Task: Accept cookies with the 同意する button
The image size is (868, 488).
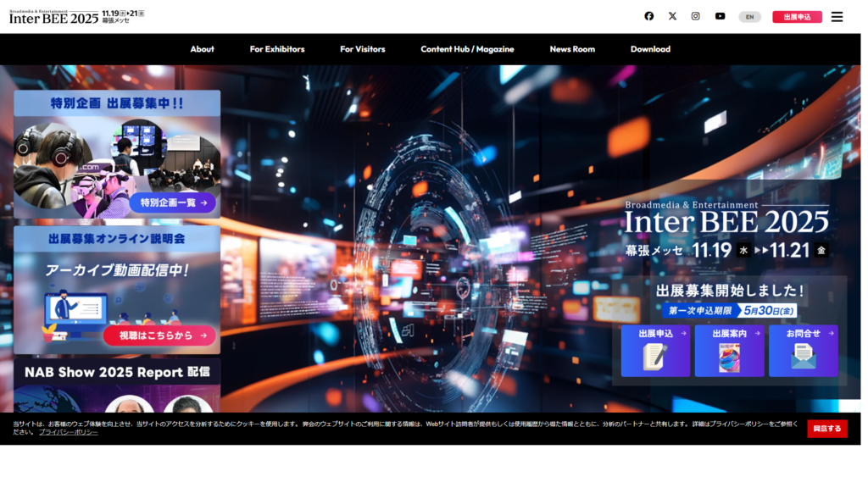Action: (827, 428)
